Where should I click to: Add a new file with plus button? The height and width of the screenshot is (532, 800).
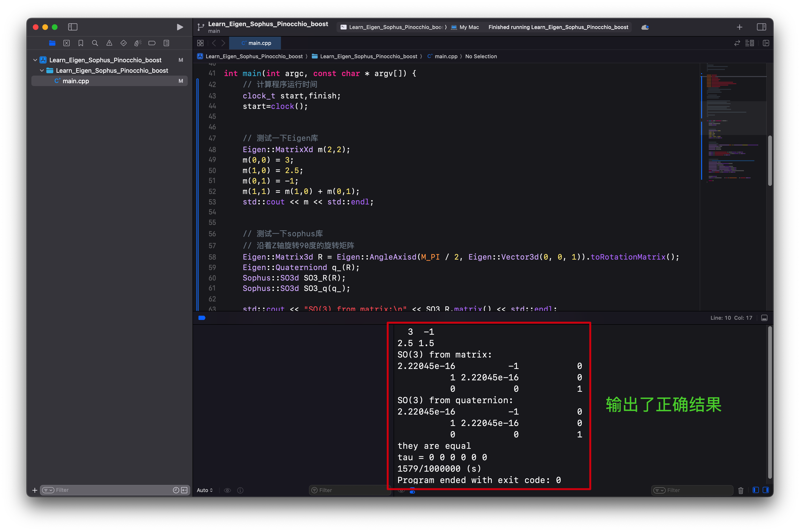pos(35,490)
